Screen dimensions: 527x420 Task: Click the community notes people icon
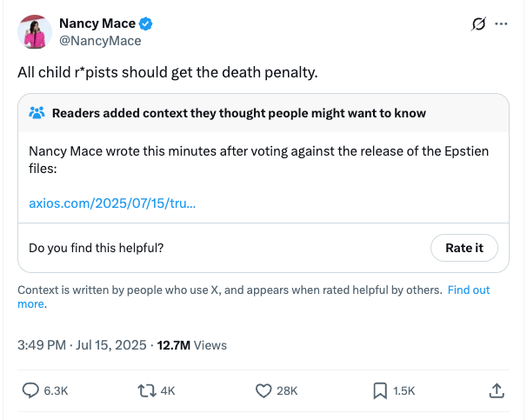click(x=37, y=113)
